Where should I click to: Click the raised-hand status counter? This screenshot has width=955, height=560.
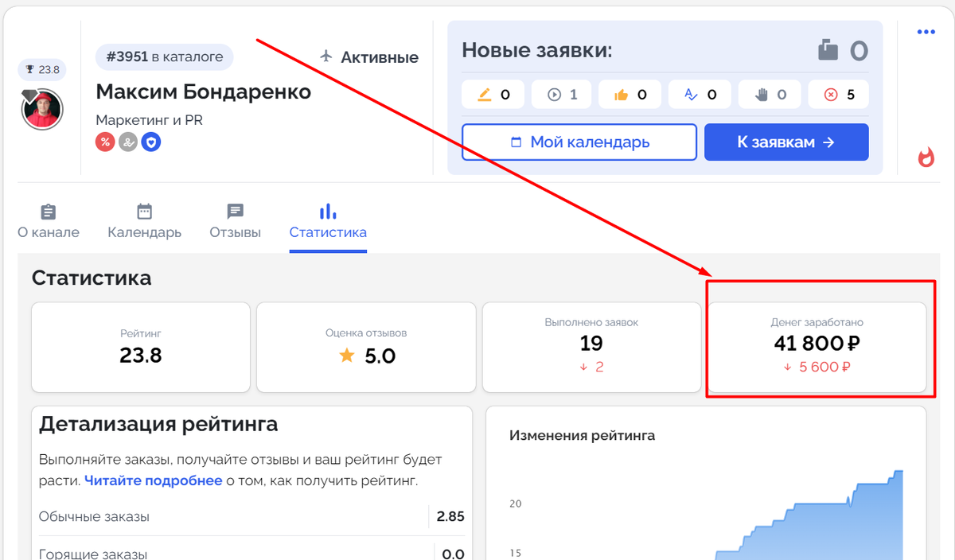770,95
